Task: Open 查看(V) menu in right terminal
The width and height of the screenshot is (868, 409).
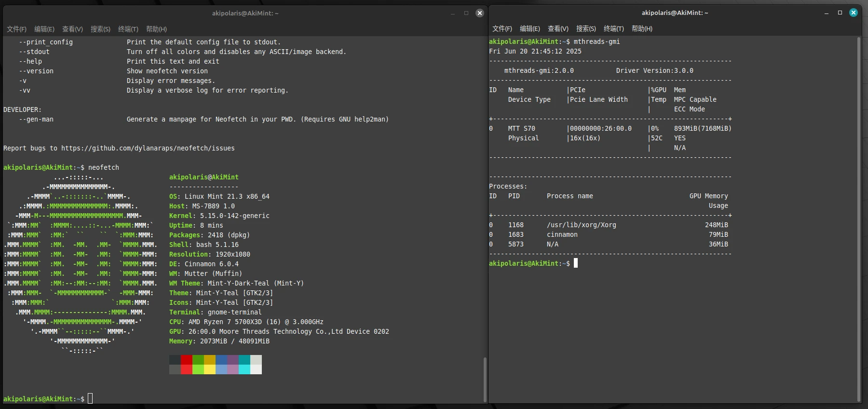Action: [558, 28]
